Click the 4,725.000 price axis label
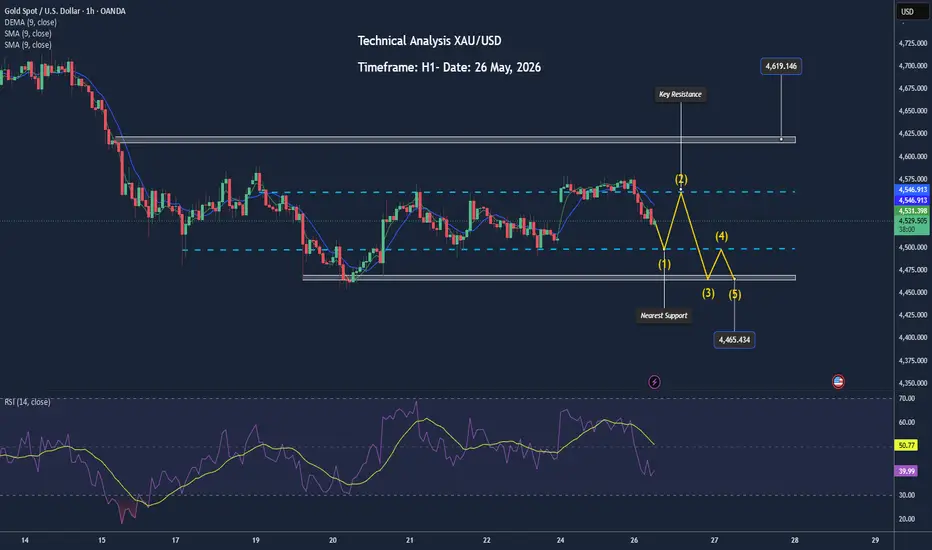 pyautogui.click(x=912, y=43)
